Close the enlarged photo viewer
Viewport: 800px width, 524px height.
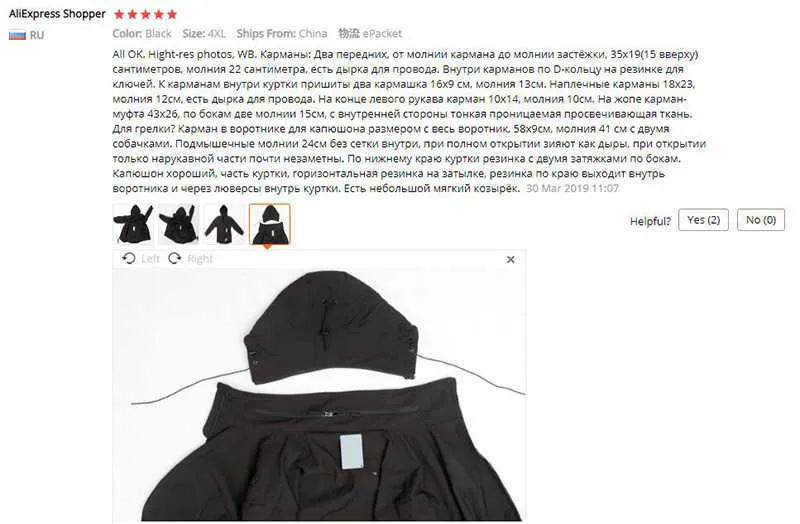coord(510,259)
